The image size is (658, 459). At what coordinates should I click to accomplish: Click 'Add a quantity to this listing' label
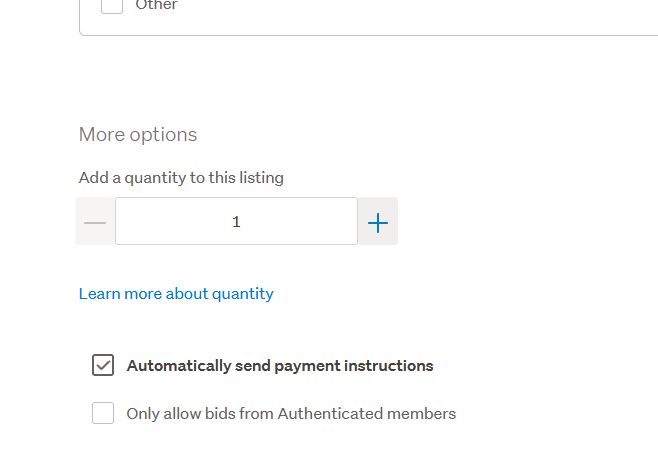coord(181,177)
